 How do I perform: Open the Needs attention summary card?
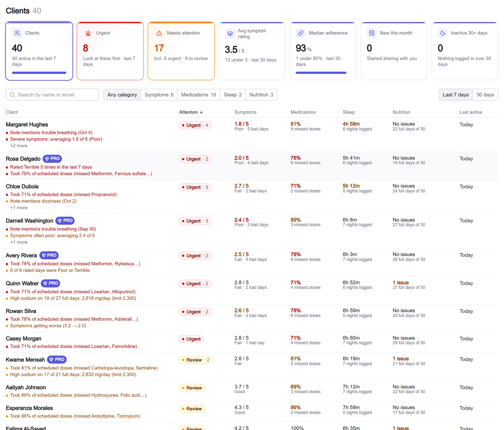[181, 51]
